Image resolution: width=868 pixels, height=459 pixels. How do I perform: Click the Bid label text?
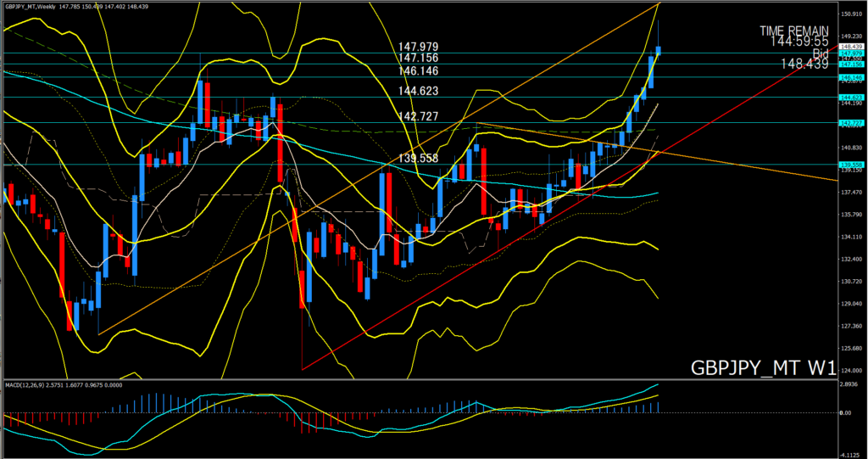821,53
